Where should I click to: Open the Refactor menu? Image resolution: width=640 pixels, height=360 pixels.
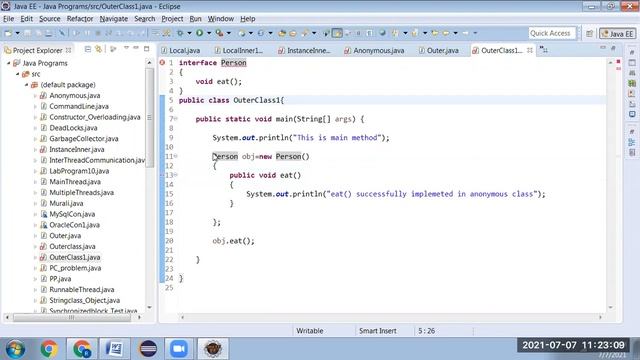pyautogui.click(x=80, y=19)
